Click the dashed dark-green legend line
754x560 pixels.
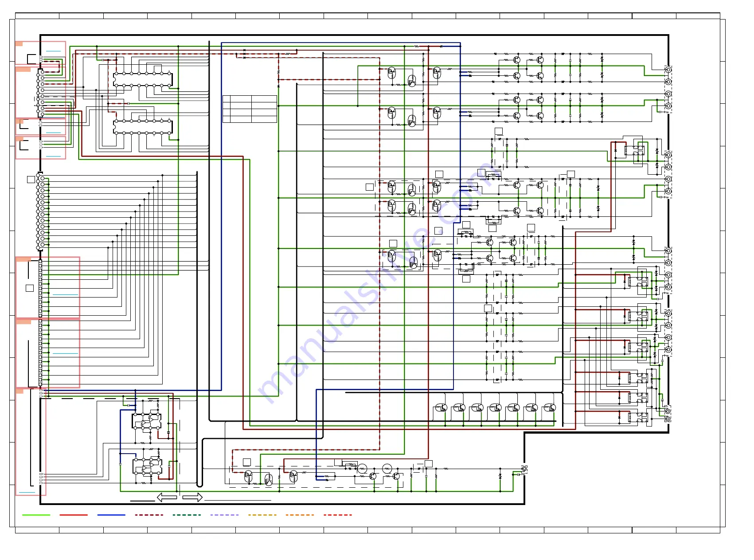(x=187, y=515)
